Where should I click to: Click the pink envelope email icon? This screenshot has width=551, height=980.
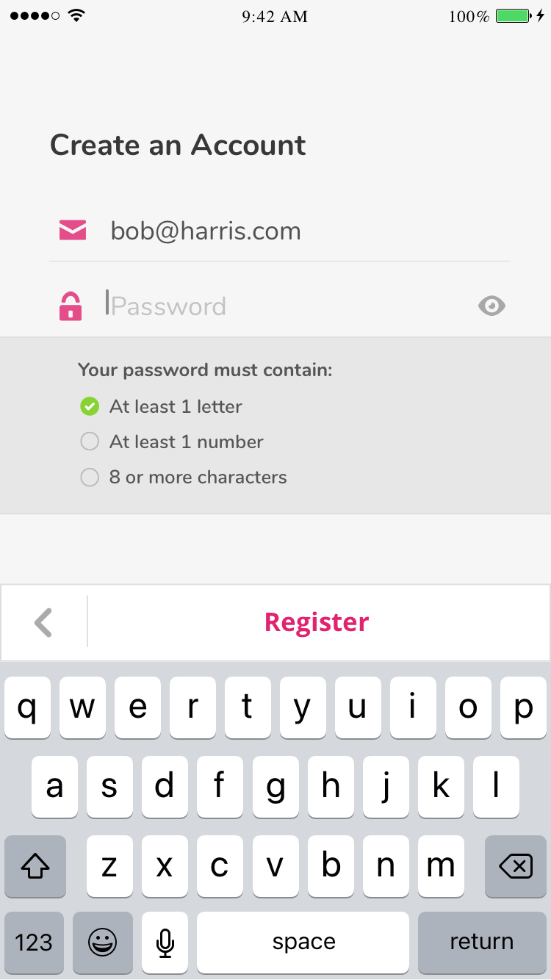(x=73, y=231)
